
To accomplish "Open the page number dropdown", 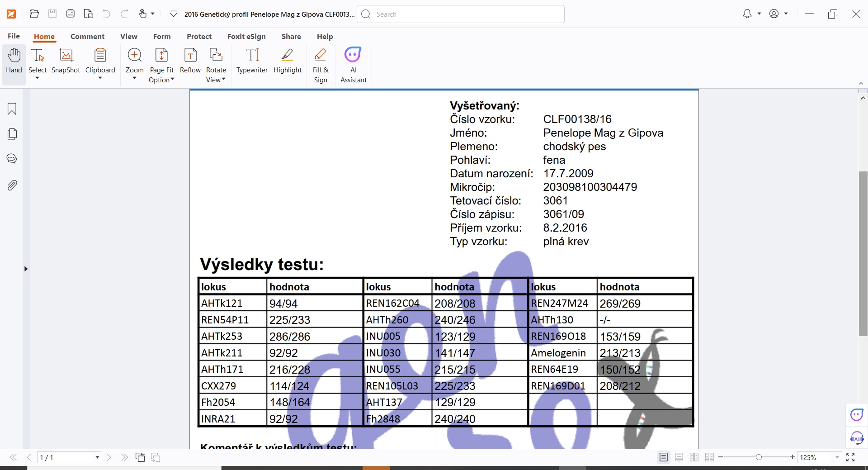I will (x=97, y=457).
